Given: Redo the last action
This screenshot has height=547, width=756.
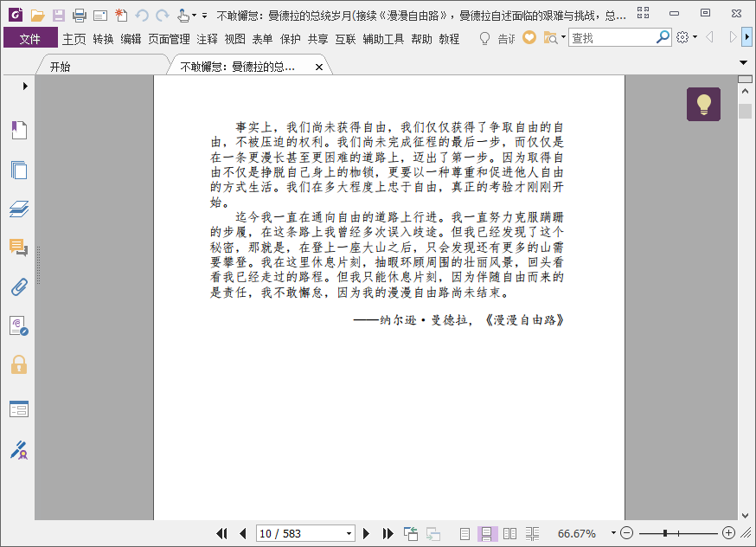Looking at the screenshot, I should coord(163,16).
